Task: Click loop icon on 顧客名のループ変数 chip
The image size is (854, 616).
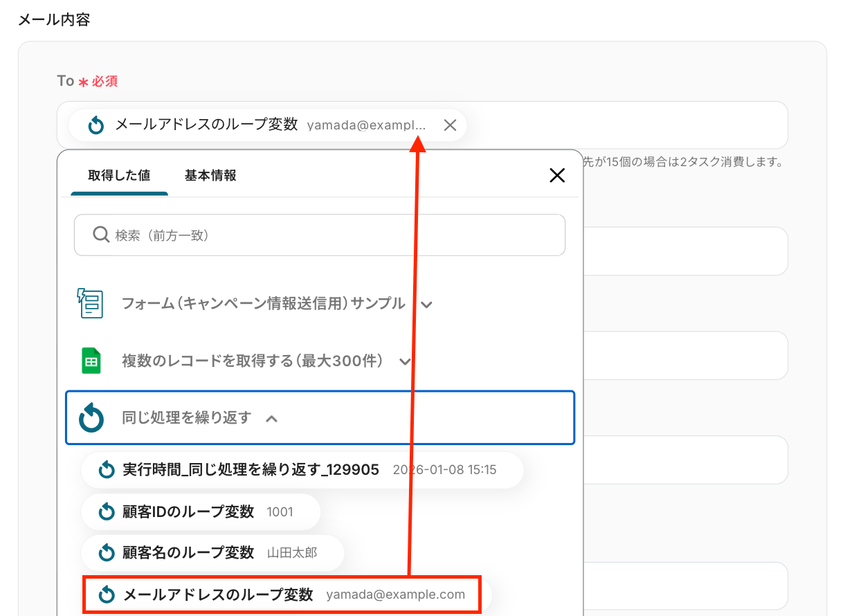Action: point(107,552)
